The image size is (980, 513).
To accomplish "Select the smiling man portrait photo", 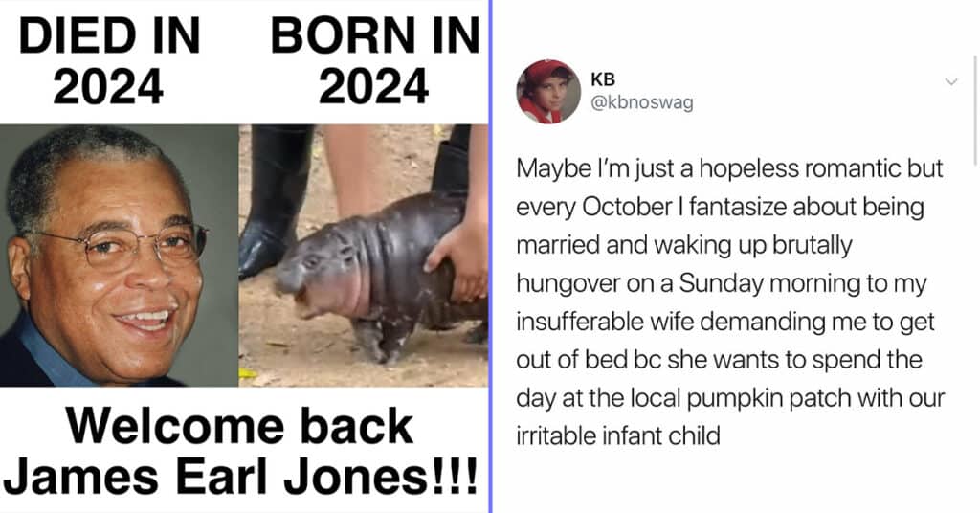I will click(119, 256).
